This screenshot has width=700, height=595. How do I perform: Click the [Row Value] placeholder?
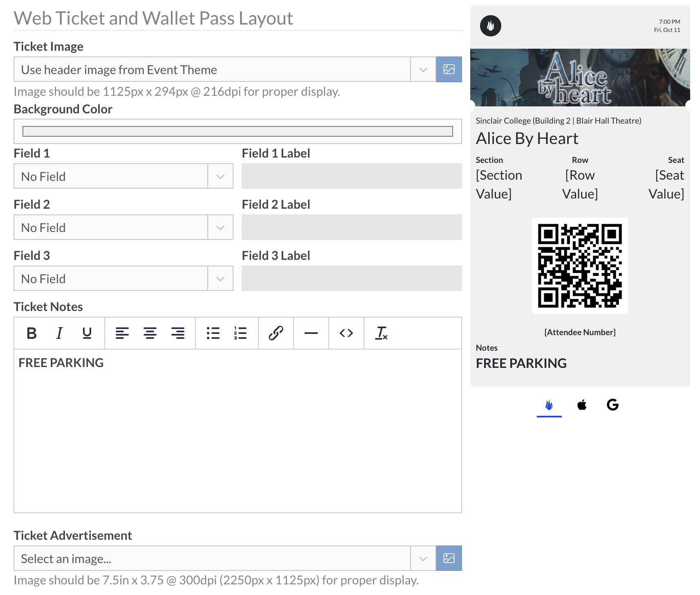[580, 185]
